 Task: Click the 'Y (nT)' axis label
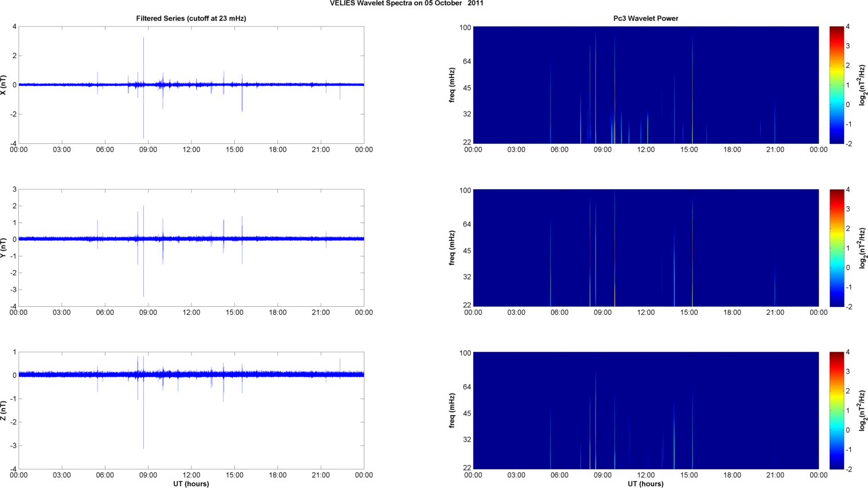point(4,248)
